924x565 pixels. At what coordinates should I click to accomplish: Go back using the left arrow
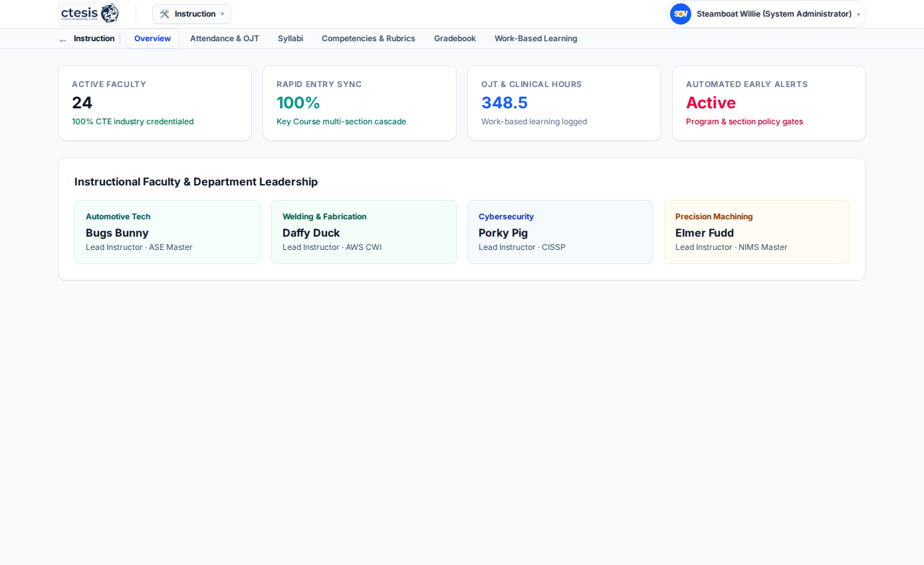[63, 39]
